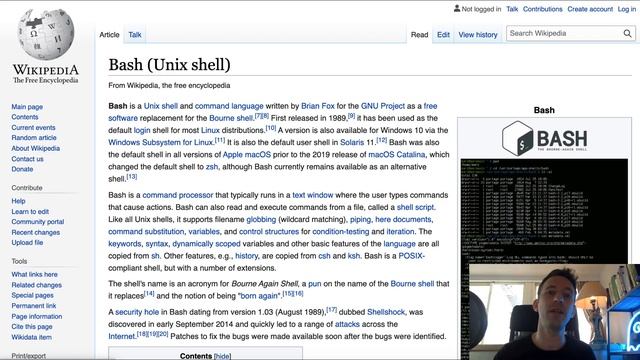Click citation reference [13]
This screenshot has height=360, width=640.
click(x=131, y=177)
